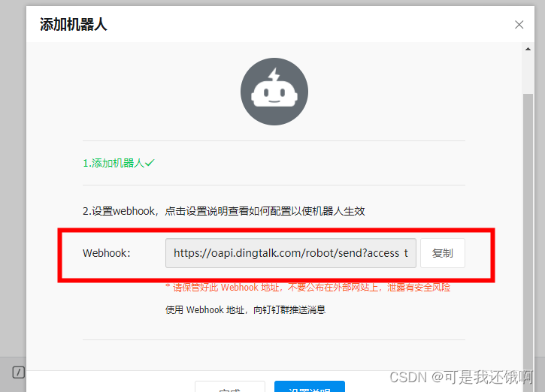Click the '1.添加机器人' step text
This screenshot has height=392, width=545.
(119, 163)
